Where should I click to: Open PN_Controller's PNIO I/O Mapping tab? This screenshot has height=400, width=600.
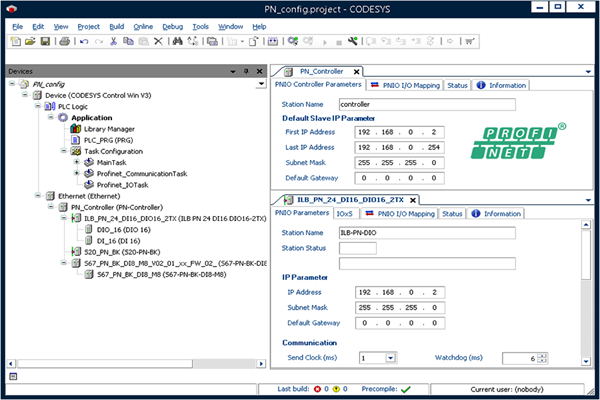click(x=405, y=85)
